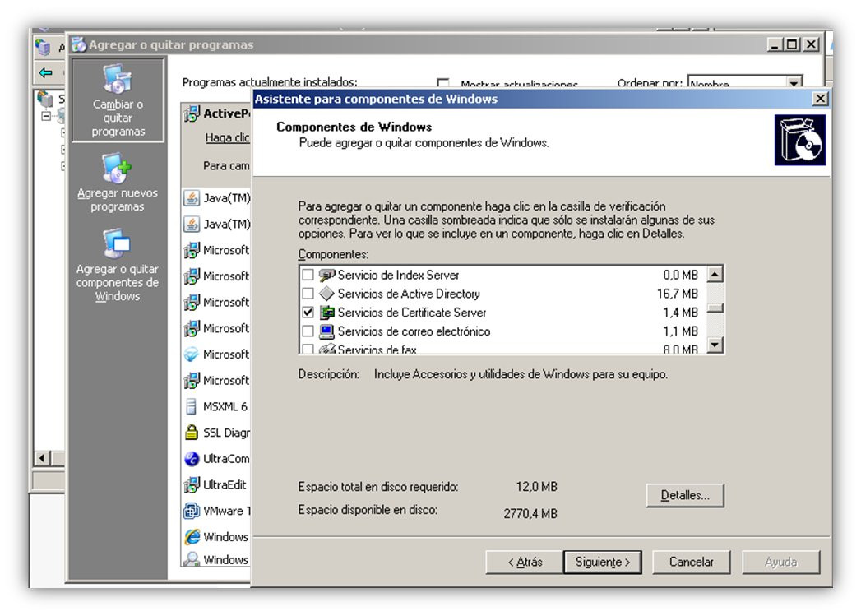Open the Ordenar por dropdown
This screenshot has height=616, width=861.
794,83
